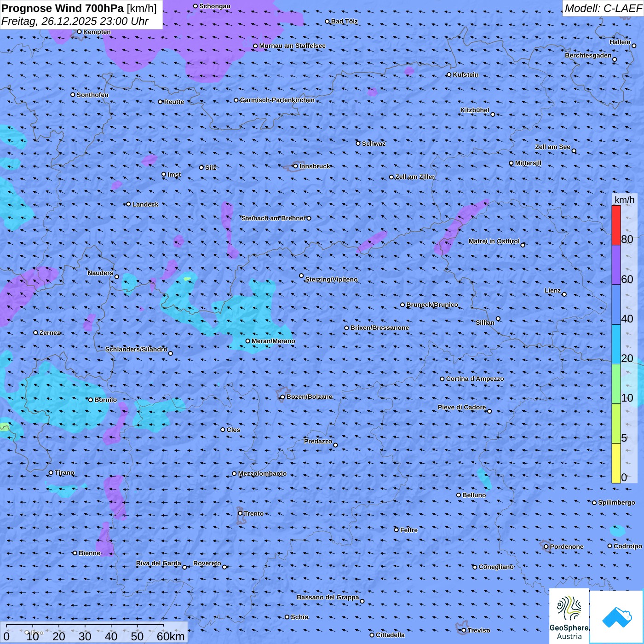Click the Predazzo location marker

(x=335, y=445)
